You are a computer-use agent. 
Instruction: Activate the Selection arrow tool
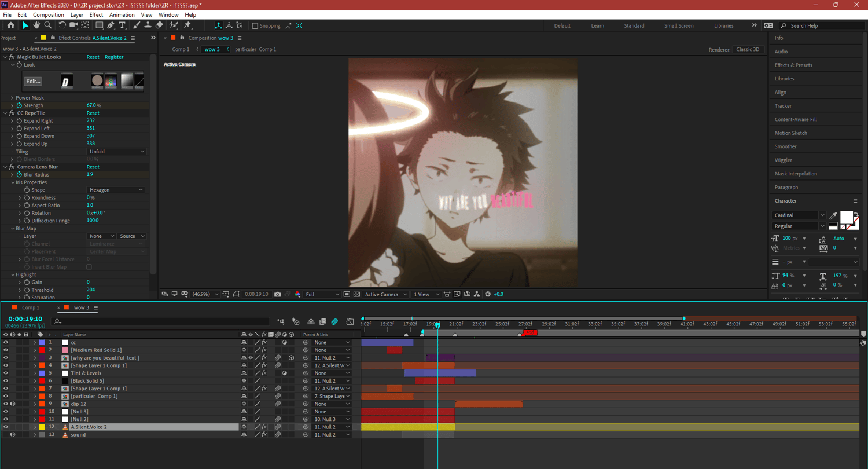click(x=25, y=25)
